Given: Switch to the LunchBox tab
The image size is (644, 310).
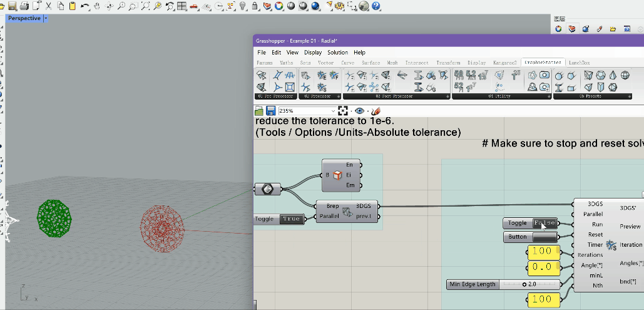Looking at the screenshot, I should (579, 63).
